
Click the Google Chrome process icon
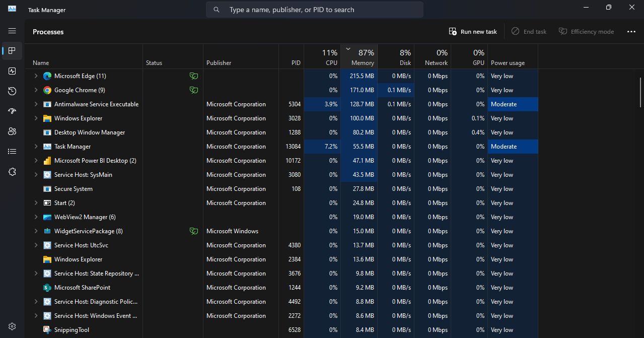(x=47, y=90)
